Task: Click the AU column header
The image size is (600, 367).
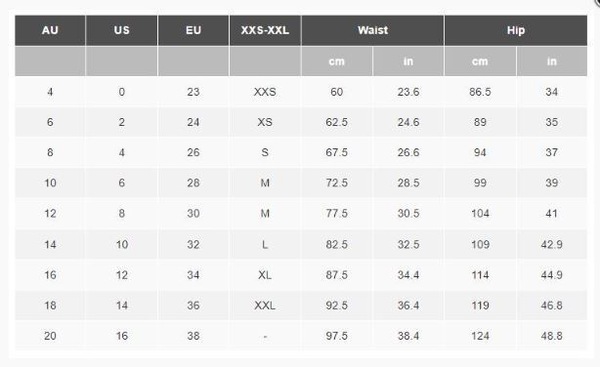Action: point(50,30)
